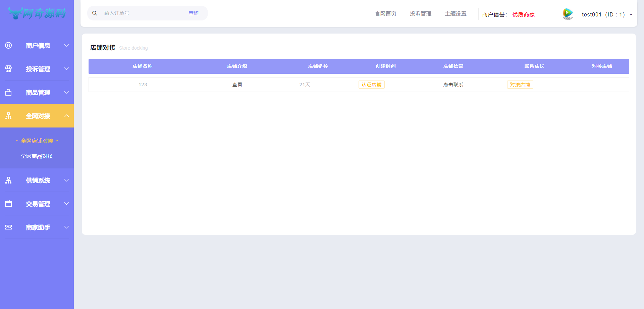Open 投诉管理 in top navigation
Viewport: 644px width, 309px height.
coord(420,13)
